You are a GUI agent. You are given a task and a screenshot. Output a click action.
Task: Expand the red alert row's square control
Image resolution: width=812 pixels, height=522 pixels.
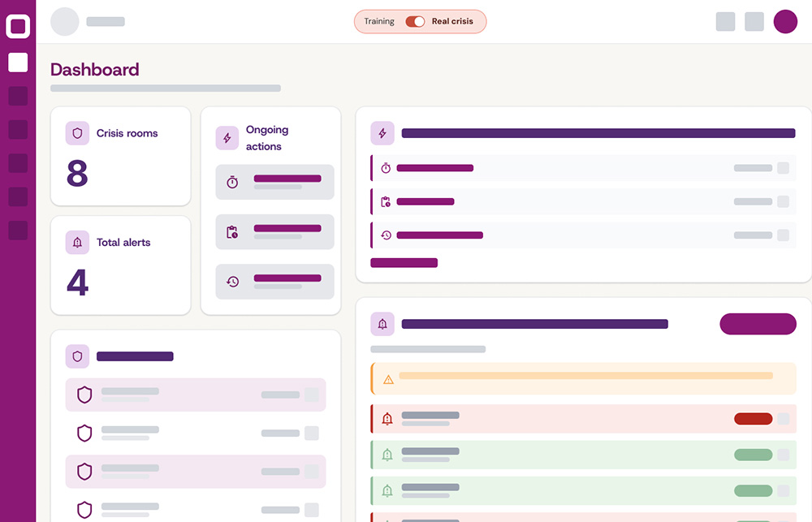783,419
